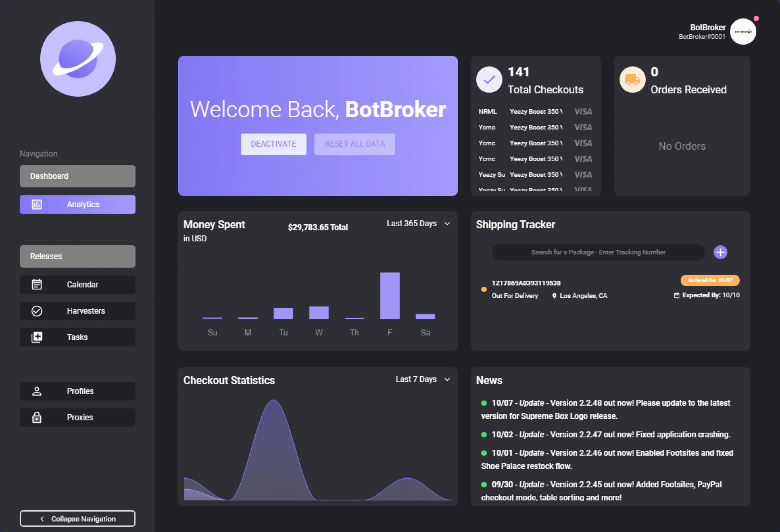Open the Last 365 Days dropdown

(419, 224)
